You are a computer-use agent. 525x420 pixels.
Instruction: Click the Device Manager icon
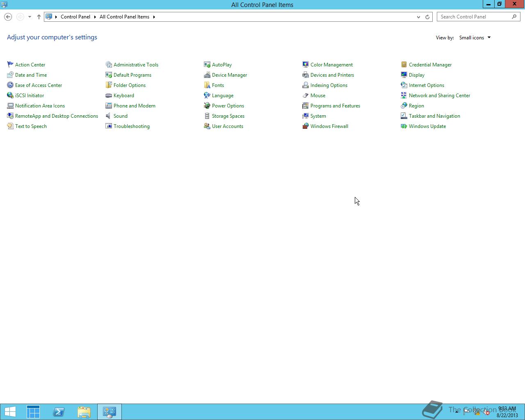(207, 75)
